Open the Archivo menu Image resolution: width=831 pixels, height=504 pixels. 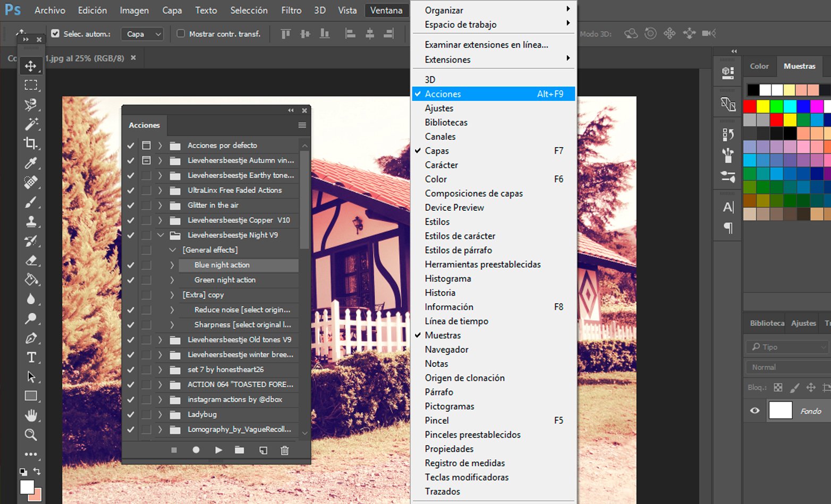(50, 10)
